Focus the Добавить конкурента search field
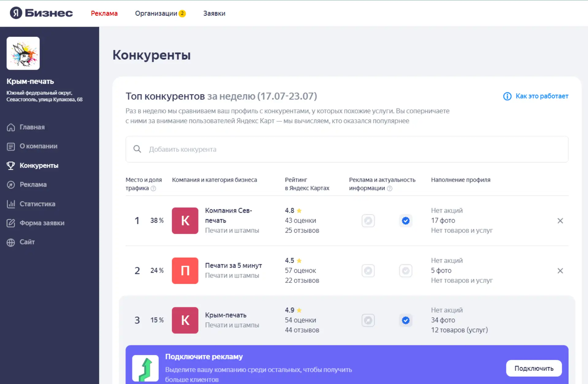This screenshot has height=384, width=588. [x=347, y=149]
